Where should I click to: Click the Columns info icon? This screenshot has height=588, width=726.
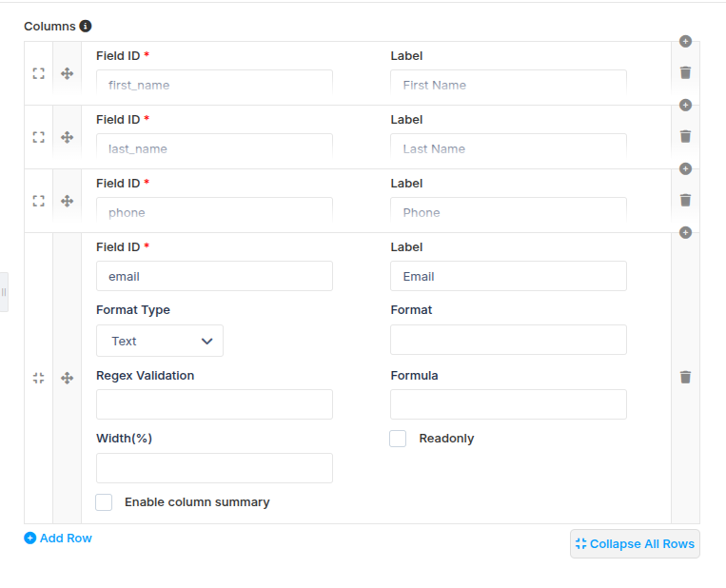pyautogui.click(x=86, y=26)
